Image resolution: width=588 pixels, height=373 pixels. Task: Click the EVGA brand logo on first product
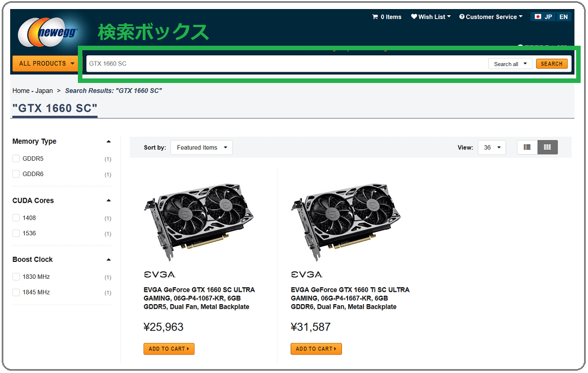[x=159, y=274]
